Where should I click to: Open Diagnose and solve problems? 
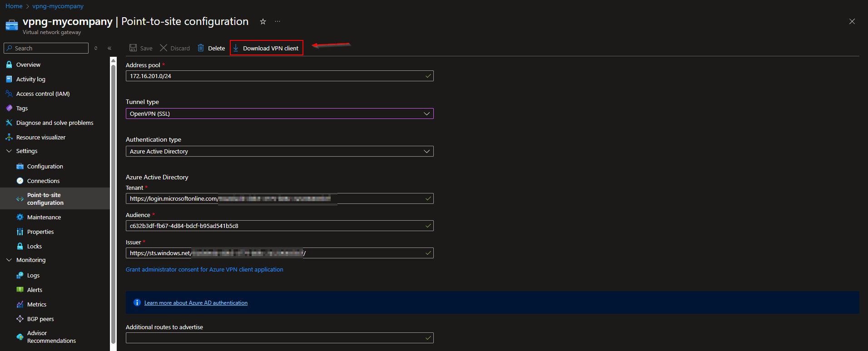(55, 123)
